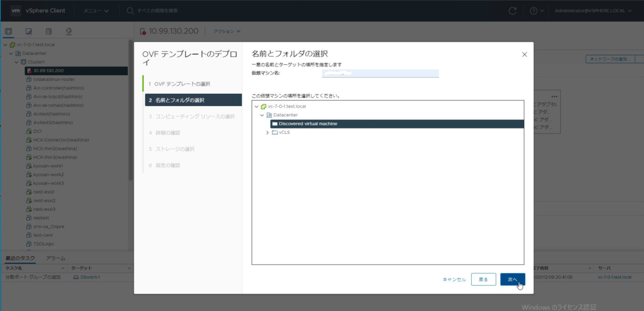This screenshot has height=311, width=644.
Task: Click host icon of 10.99.130.200 in sidebar
Action: point(30,70)
